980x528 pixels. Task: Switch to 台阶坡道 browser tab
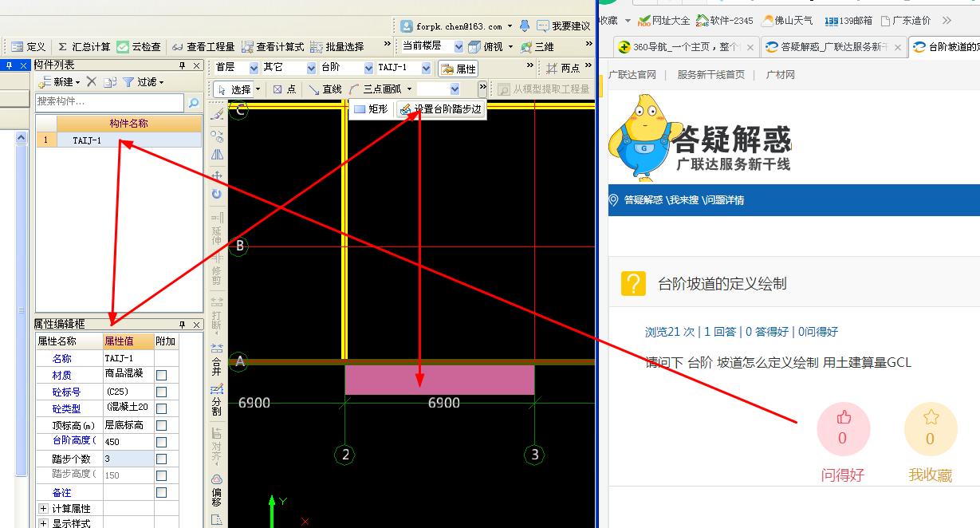(946, 47)
